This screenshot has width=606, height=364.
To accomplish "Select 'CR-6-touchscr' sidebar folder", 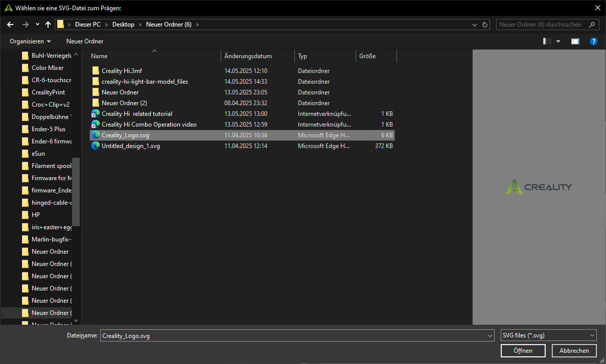I will [x=47, y=80].
